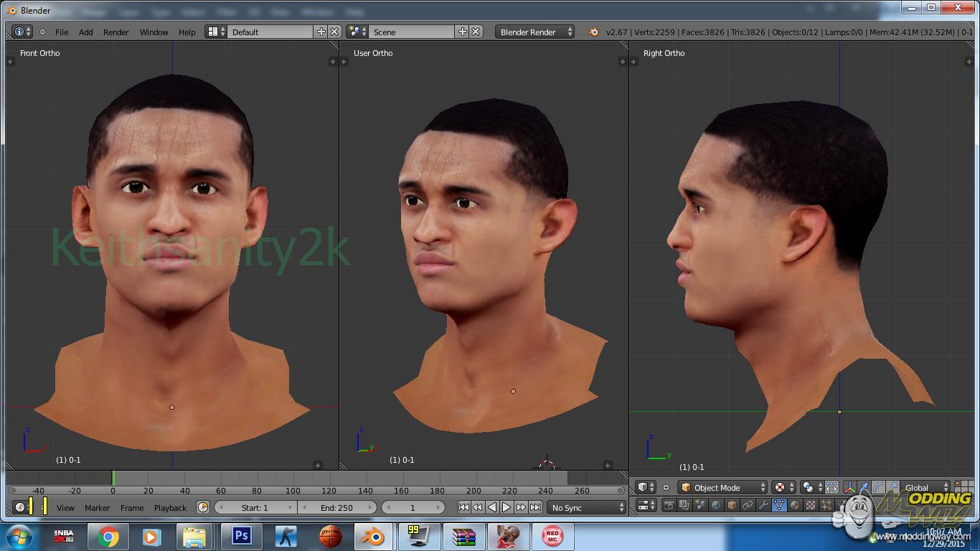Expand the Blender Render engine dropdown
This screenshot has width=980, height=551.
click(534, 32)
